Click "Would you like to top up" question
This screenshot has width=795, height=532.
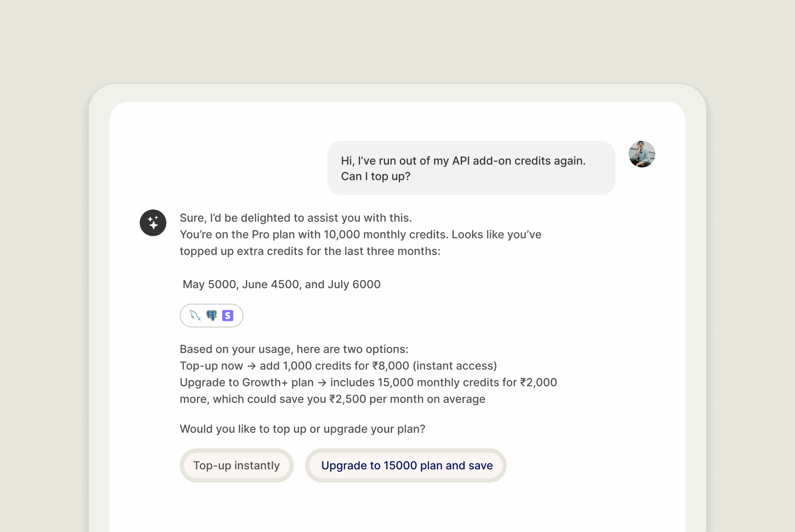click(x=302, y=429)
